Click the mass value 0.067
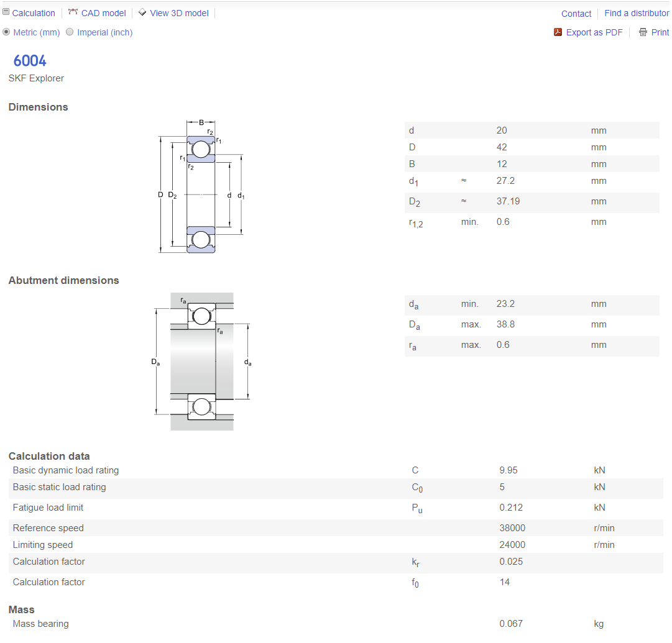The image size is (672, 643). coord(511,624)
